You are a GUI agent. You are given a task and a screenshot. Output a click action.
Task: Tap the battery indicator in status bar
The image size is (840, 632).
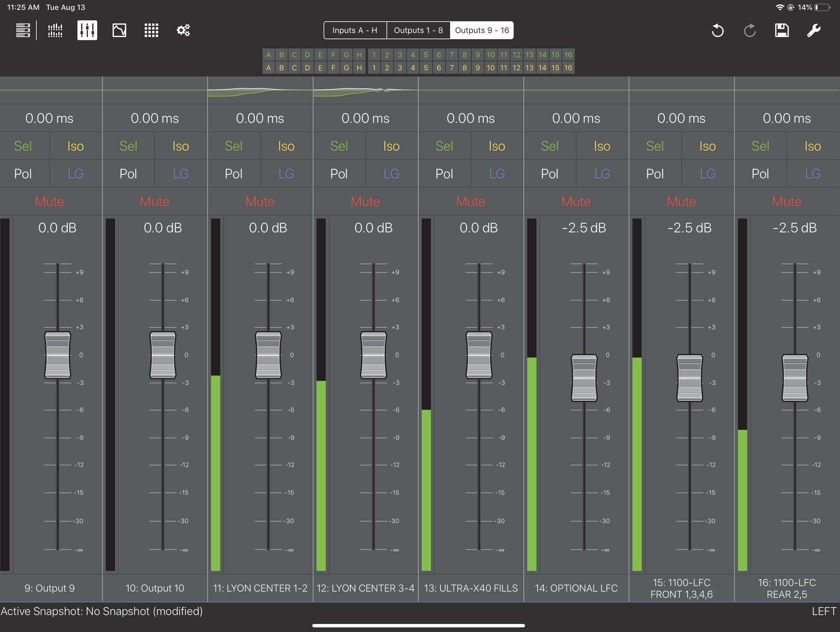(x=822, y=7)
